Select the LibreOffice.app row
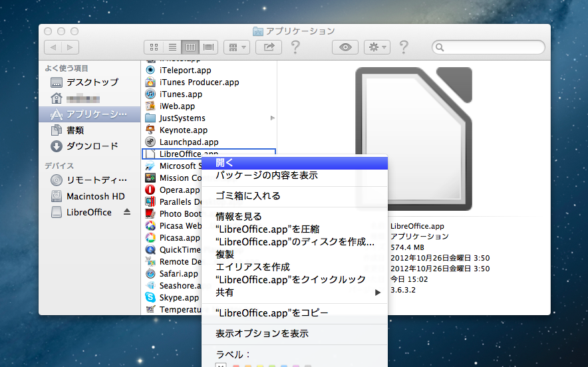 tap(208, 154)
